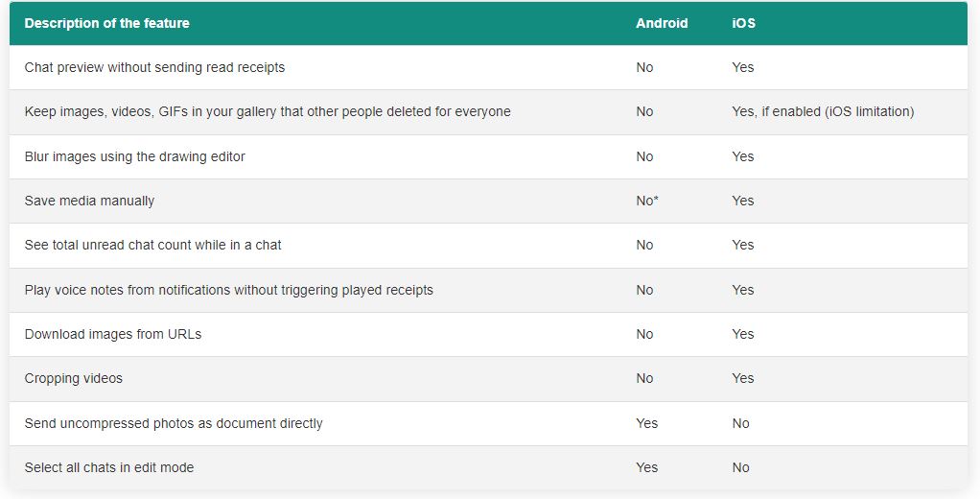Viewport: 980px width, 499px height.
Task: Click the iOS column header
Action: pyautogui.click(x=743, y=23)
